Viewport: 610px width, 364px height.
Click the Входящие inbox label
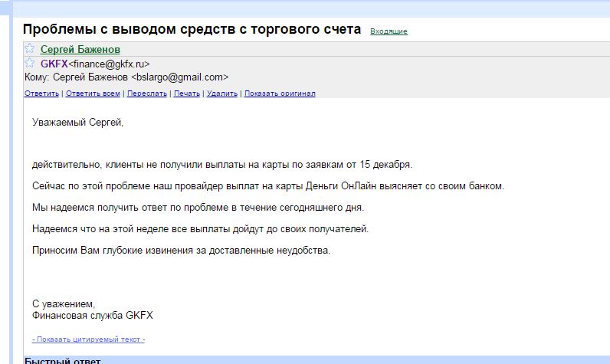coord(389,31)
